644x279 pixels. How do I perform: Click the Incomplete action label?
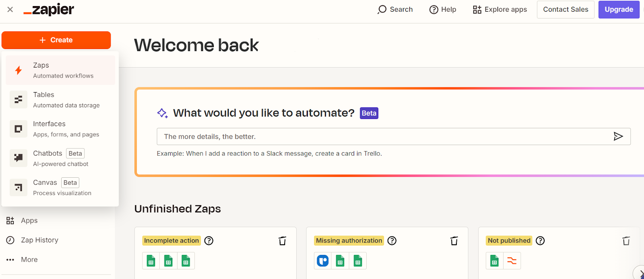(x=171, y=240)
